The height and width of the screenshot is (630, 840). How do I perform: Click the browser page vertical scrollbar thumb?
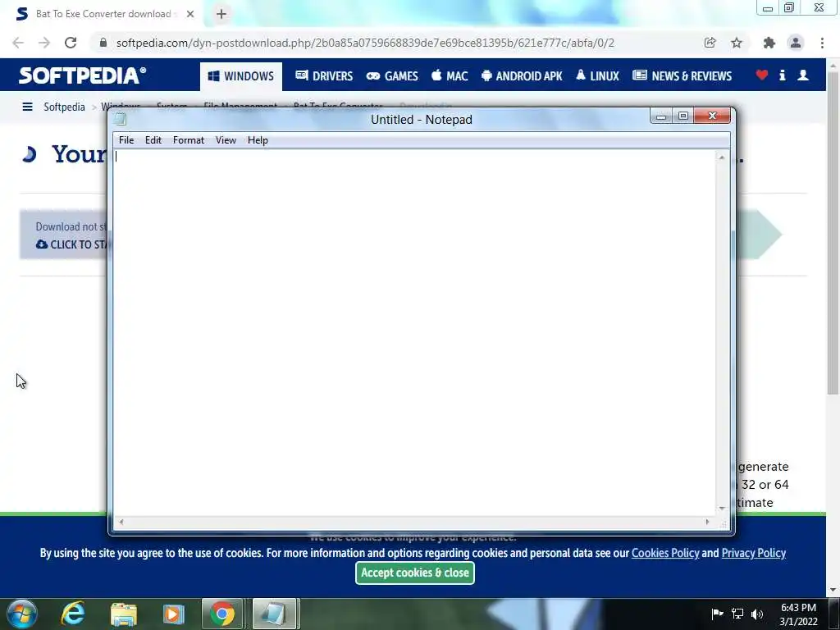coord(833,233)
